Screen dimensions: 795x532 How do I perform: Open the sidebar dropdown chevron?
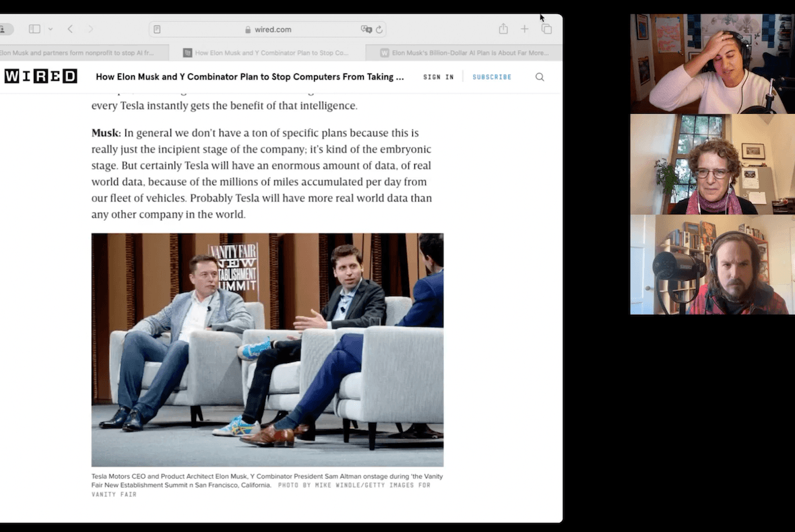pos(51,29)
